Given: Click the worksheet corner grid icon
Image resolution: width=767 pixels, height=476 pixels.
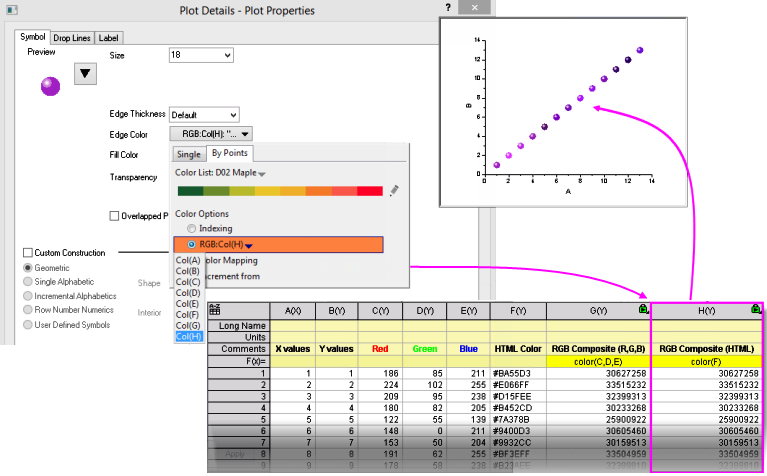Looking at the screenshot, I should 215,311.
